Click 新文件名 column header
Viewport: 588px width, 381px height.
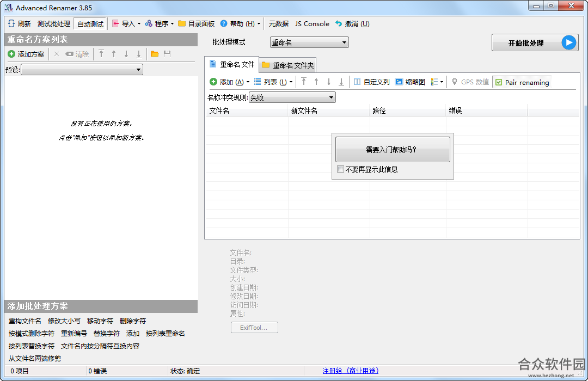click(329, 110)
